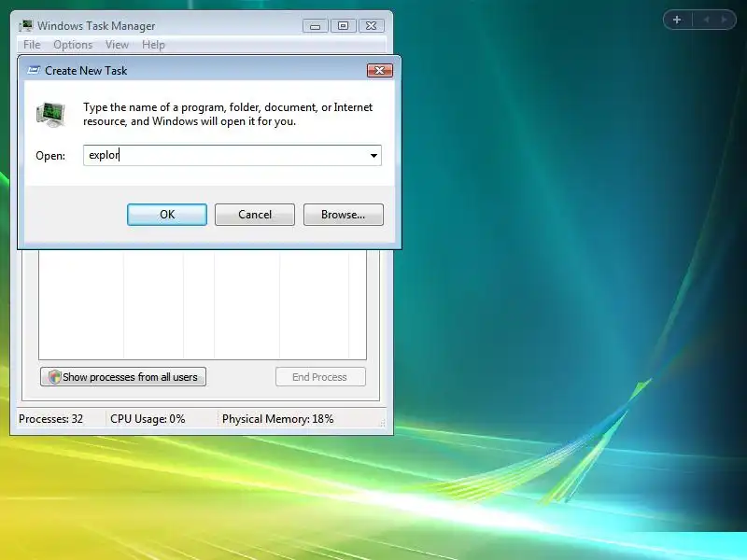Screen dimensions: 747x560
Task: Click the Task Manager resize grip
Action: (382, 423)
